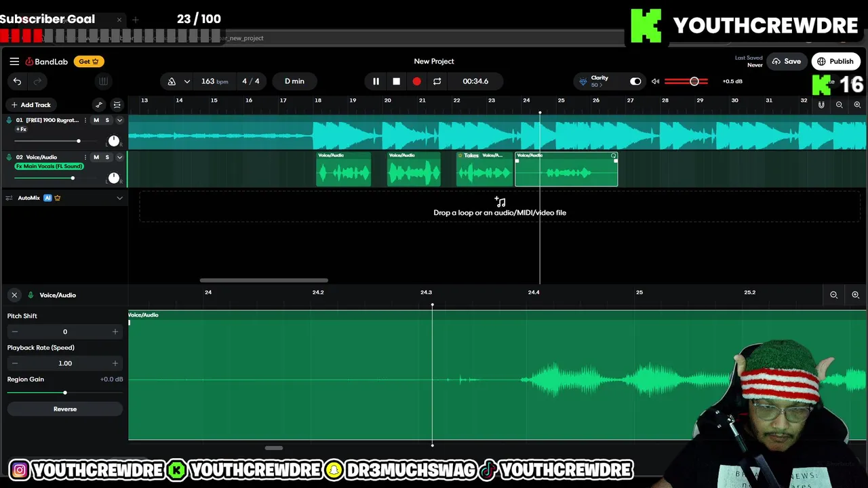The width and height of the screenshot is (868, 488).
Task: Undo the last action
Action: 17,81
